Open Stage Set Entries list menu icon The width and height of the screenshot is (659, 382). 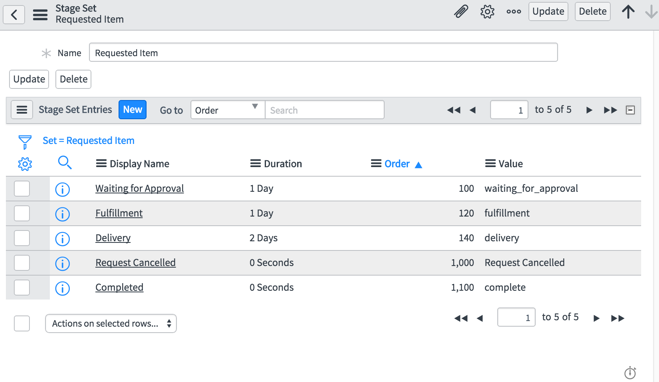click(22, 110)
